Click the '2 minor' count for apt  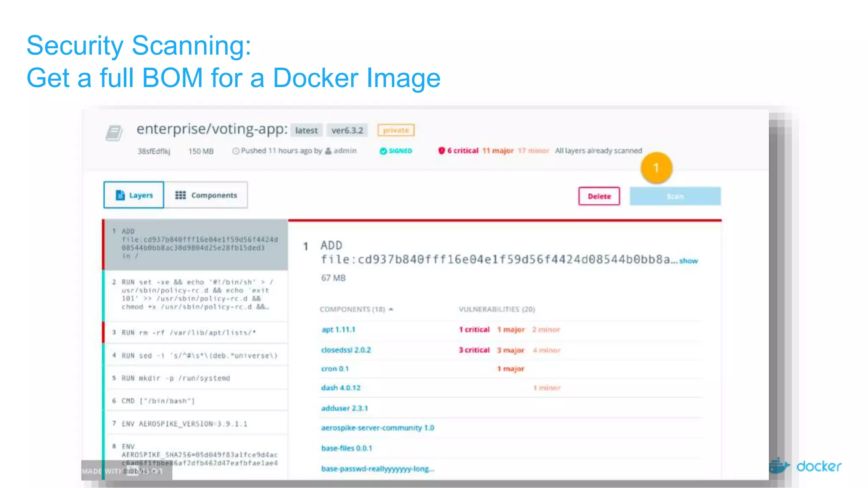(546, 330)
